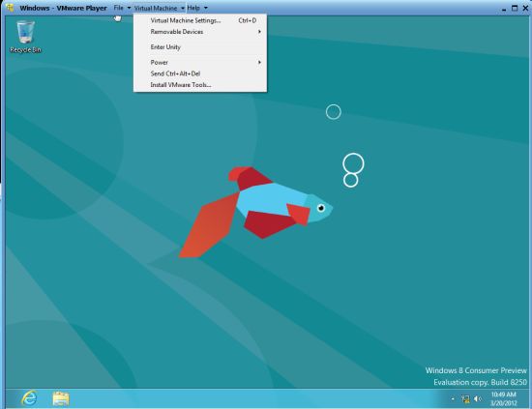
Task: Maximize the VMware Player window
Action: 515,8
